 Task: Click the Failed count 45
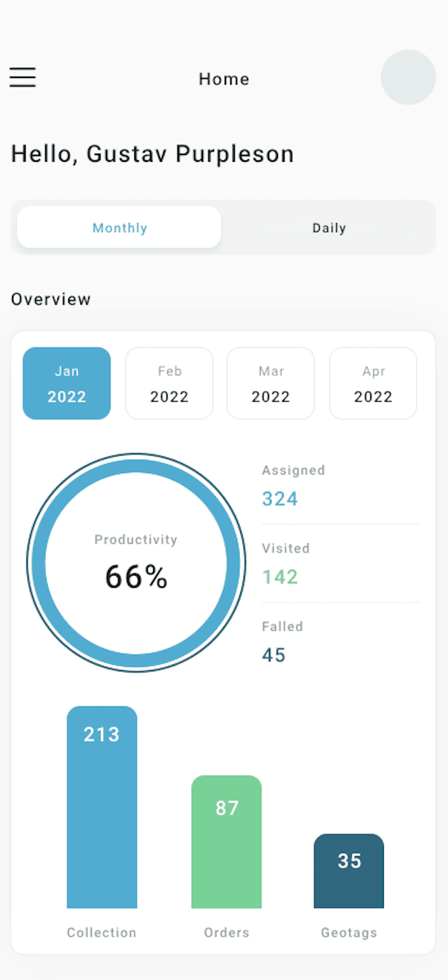pyautogui.click(x=274, y=655)
